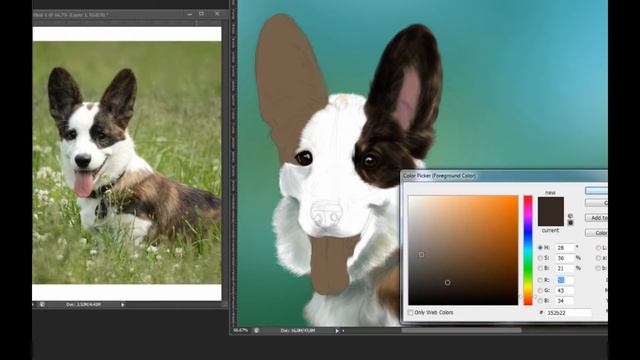Image resolution: width=640 pixels, height=360 pixels.
Task: Click the new color preview swatch
Action: coord(551,204)
